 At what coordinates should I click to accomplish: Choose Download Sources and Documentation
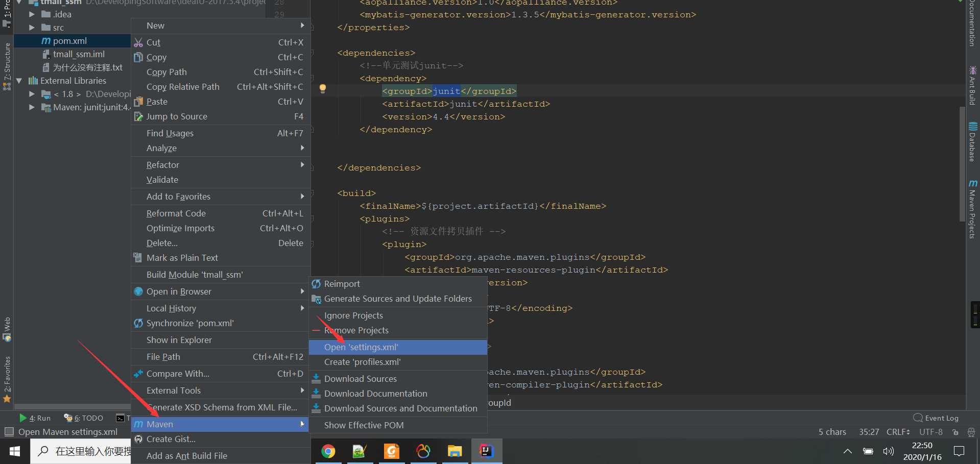point(398,408)
